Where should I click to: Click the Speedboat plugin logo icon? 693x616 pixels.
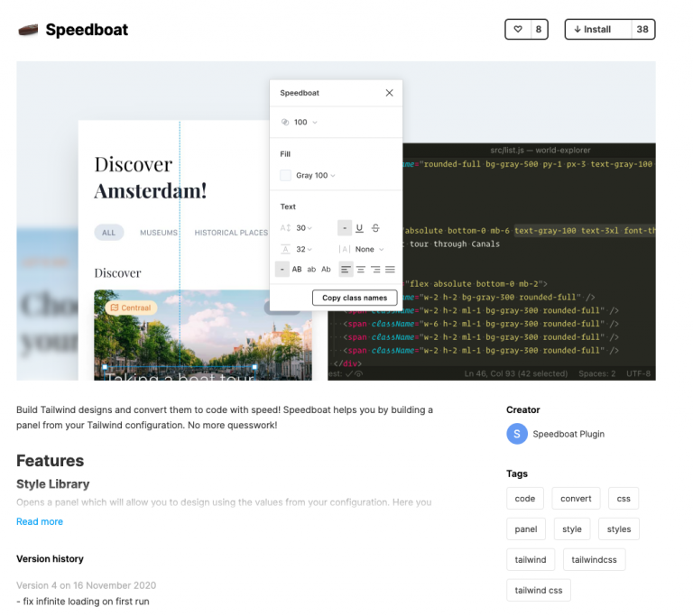(28, 30)
